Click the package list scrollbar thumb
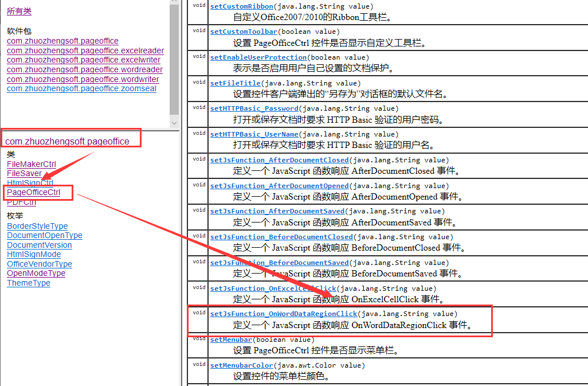 [x=174, y=60]
